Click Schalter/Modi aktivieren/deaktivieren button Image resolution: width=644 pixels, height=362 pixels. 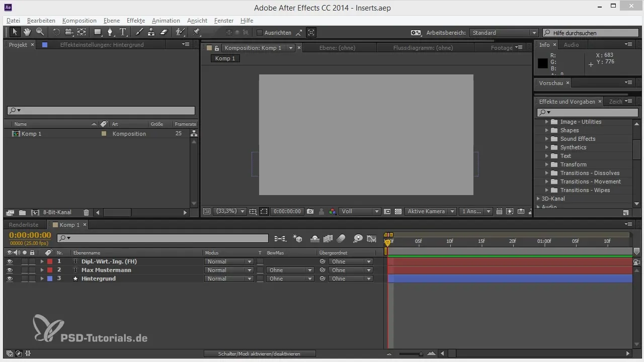[x=260, y=354]
